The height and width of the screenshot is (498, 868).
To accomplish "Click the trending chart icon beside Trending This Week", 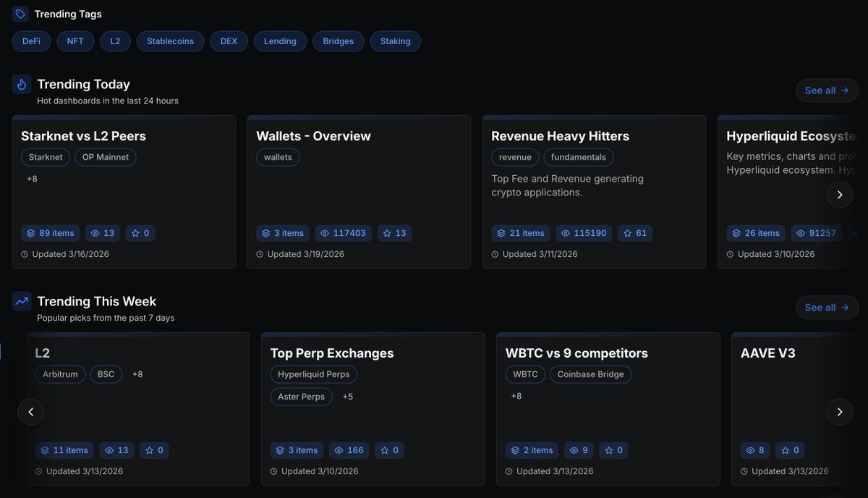I will click(21, 300).
